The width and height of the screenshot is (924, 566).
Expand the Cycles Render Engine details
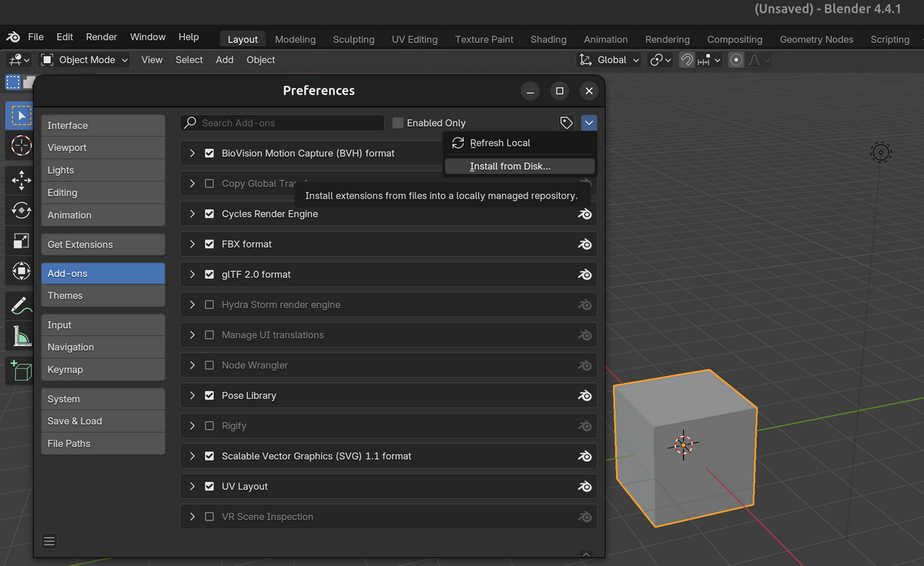coord(192,214)
